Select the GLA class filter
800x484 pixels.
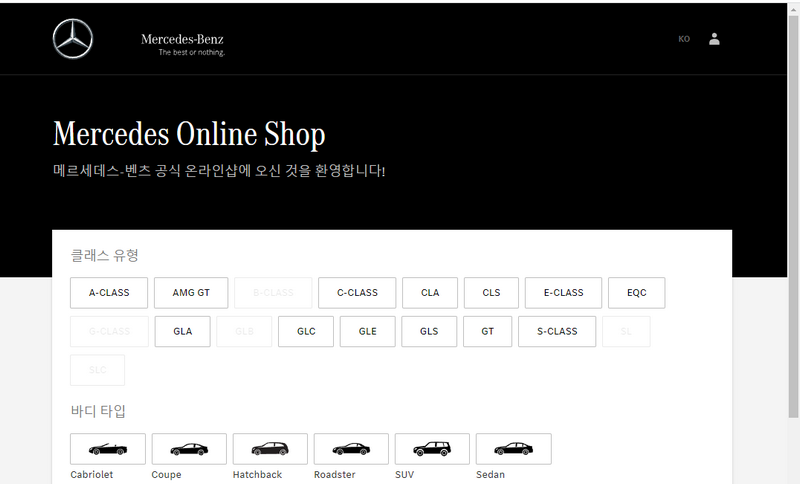[183, 332]
